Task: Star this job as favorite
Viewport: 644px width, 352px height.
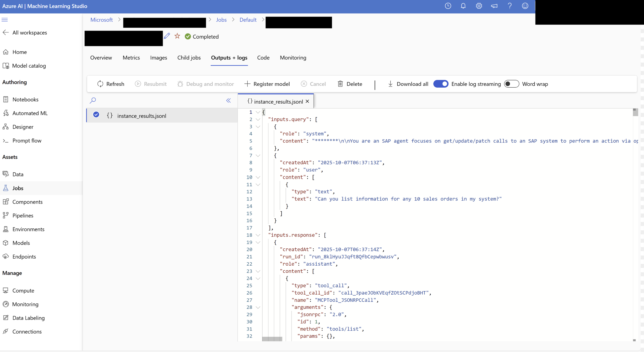Action: [x=177, y=36]
